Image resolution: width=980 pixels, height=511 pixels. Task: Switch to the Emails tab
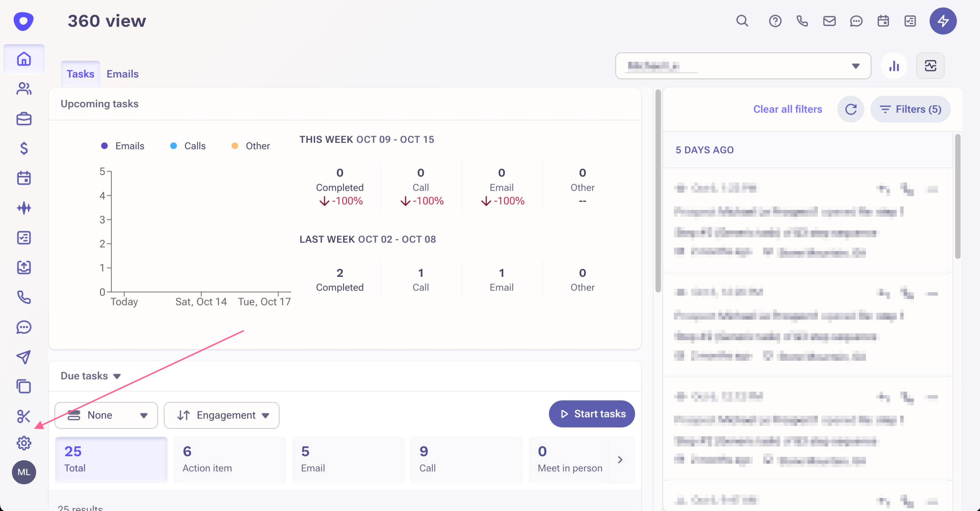[122, 74]
